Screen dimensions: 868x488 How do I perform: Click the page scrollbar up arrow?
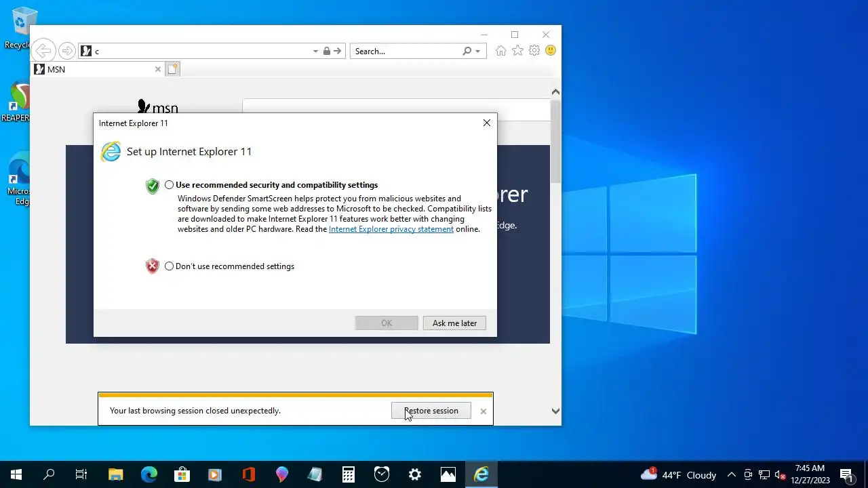tap(555, 91)
